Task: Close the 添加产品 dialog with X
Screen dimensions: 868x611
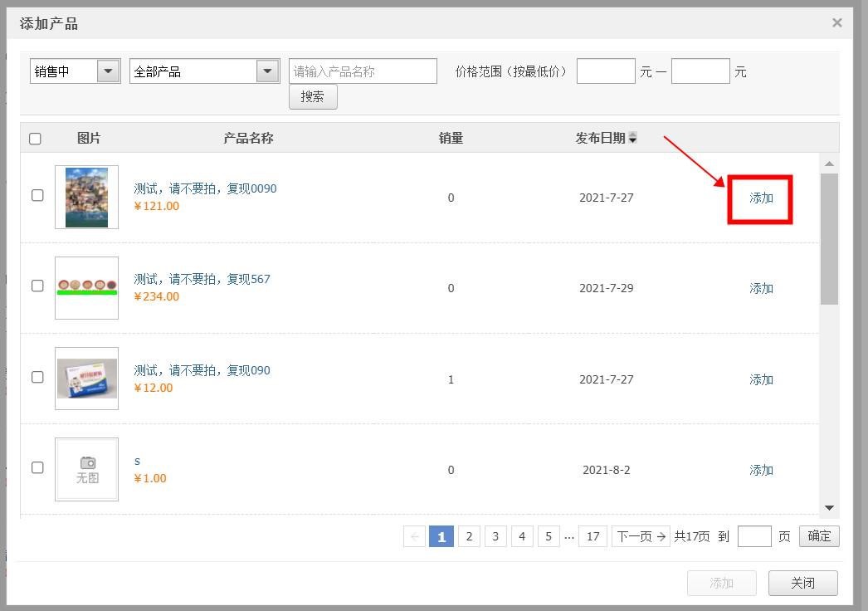Action: pos(837,23)
